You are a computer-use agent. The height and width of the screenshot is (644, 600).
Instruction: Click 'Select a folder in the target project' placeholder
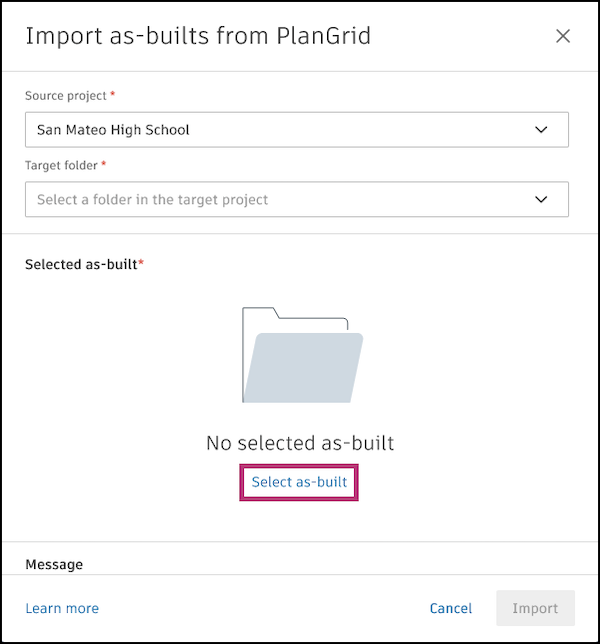tap(152, 200)
